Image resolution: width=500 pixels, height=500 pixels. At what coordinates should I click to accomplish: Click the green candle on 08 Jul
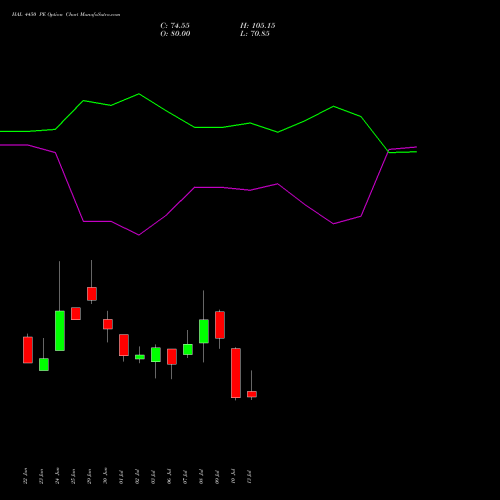click(204, 331)
